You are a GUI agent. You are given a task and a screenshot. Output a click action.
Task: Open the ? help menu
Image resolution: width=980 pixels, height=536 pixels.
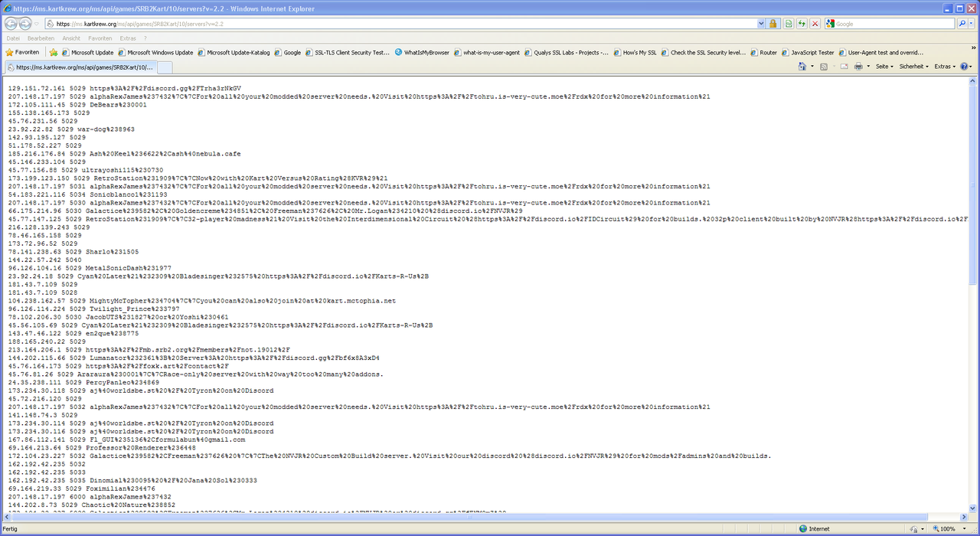[x=145, y=38]
